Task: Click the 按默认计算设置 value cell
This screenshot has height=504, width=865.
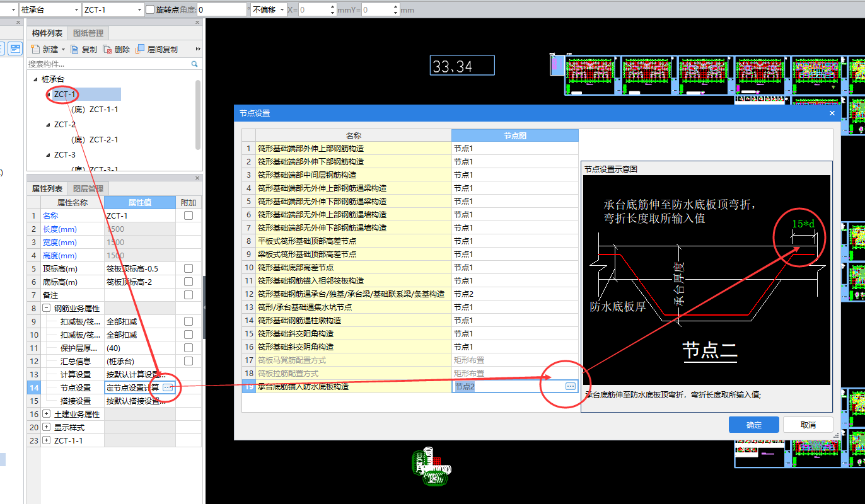Action: coord(140,374)
